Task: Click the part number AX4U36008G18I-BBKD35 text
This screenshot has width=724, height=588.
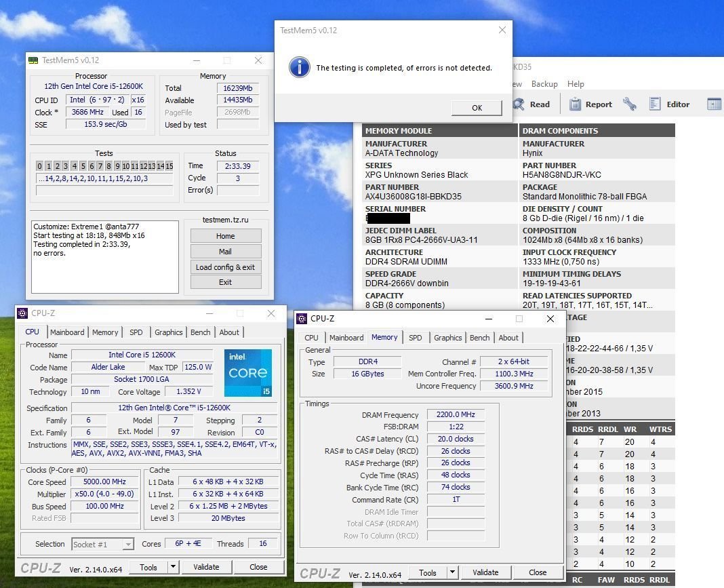Action: [x=414, y=196]
